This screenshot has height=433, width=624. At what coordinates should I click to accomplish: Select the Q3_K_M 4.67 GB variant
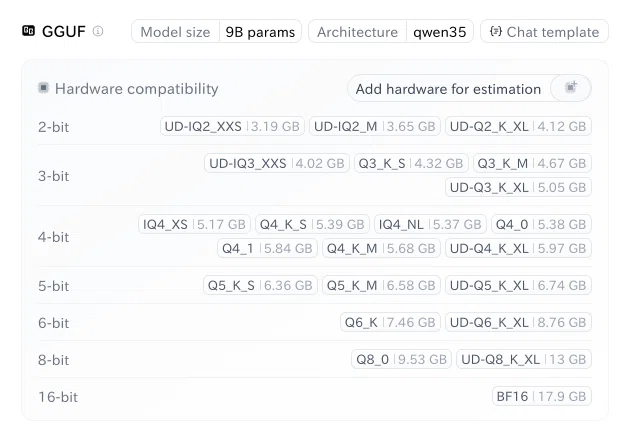click(532, 164)
